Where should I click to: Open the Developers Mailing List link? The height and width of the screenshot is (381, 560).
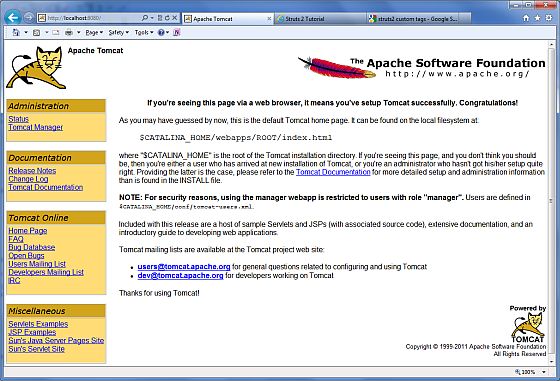[x=46, y=272]
